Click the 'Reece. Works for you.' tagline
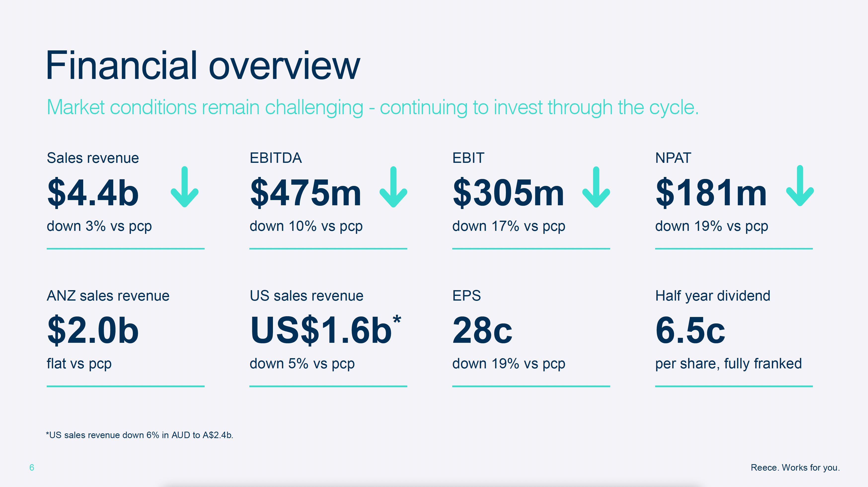This screenshot has width=868, height=487. 795,467
